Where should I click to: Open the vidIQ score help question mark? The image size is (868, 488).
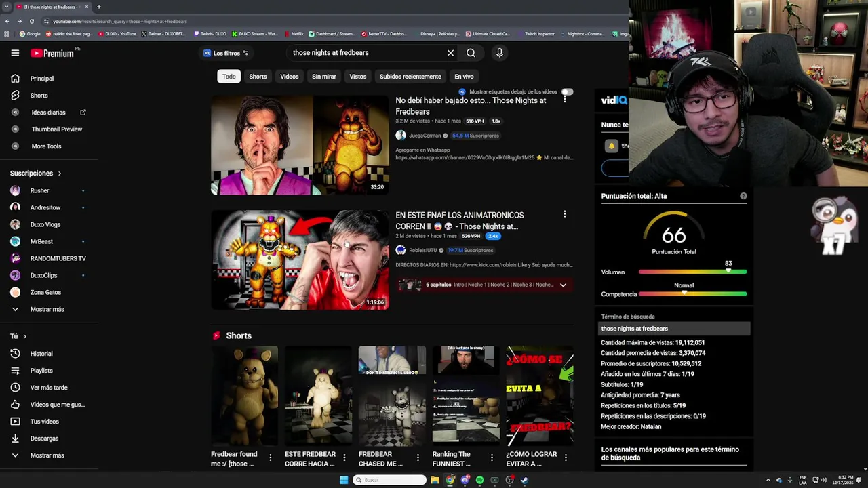tap(743, 196)
